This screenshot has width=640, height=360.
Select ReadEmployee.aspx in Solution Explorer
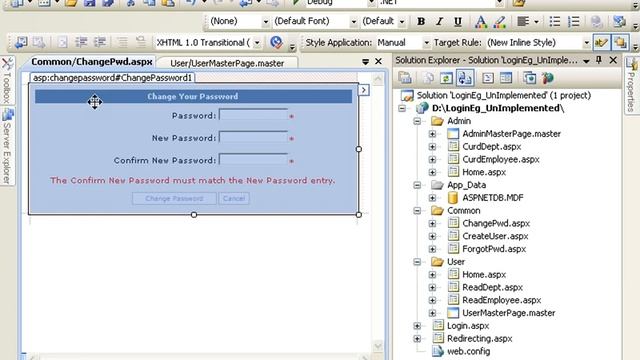501,300
